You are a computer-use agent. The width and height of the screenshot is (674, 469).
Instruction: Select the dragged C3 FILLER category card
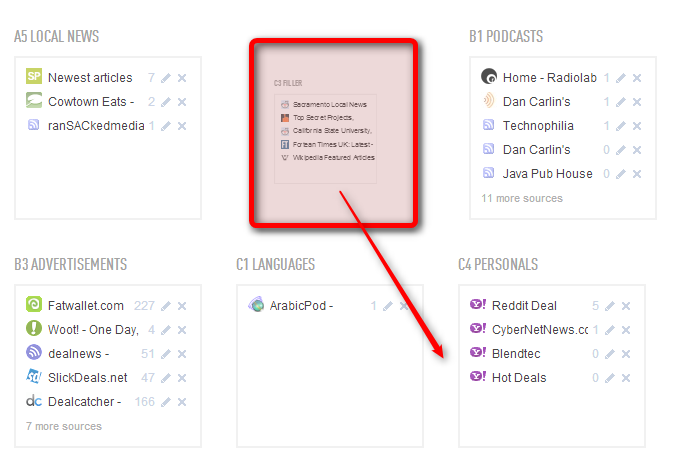pos(334,133)
